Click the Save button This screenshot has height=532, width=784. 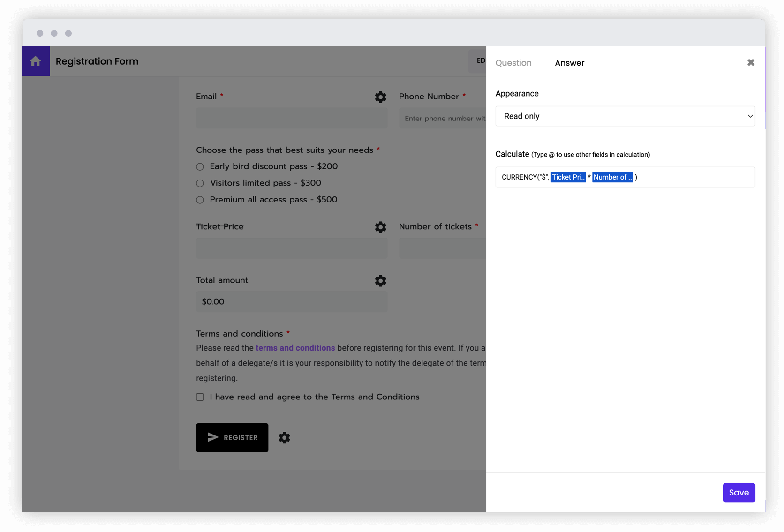[x=739, y=493]
